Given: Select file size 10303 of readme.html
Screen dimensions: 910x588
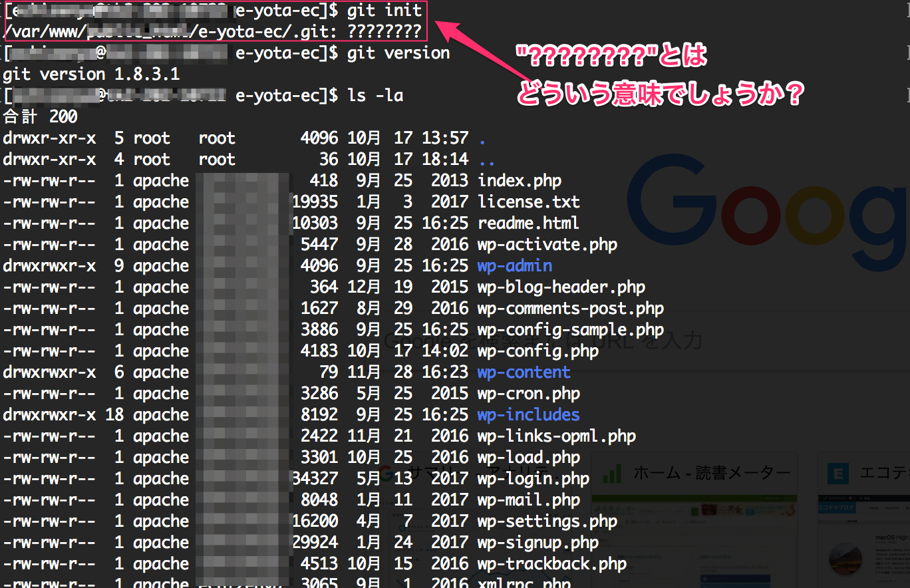Looking at the screenshot, I should 315,223.
